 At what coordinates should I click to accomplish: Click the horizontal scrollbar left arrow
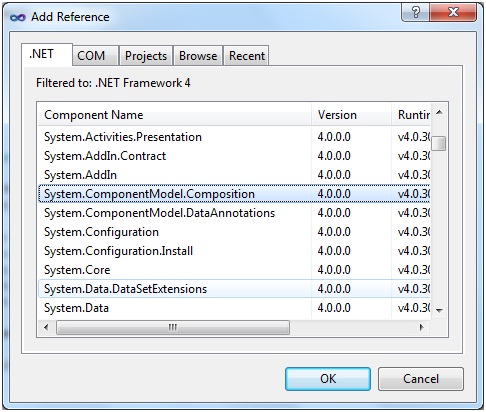[x=46, y=327]
